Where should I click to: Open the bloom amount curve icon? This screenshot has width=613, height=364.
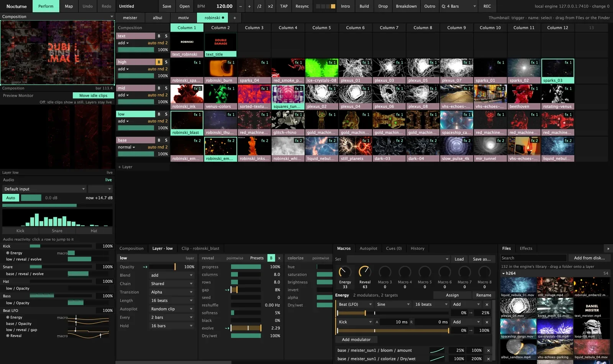pyautogui.click(x=437, y=350)
